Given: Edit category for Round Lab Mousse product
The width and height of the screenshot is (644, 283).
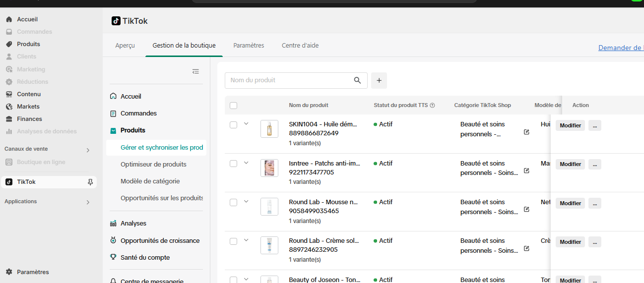Looking at the screenshot, I should [526, 209].
